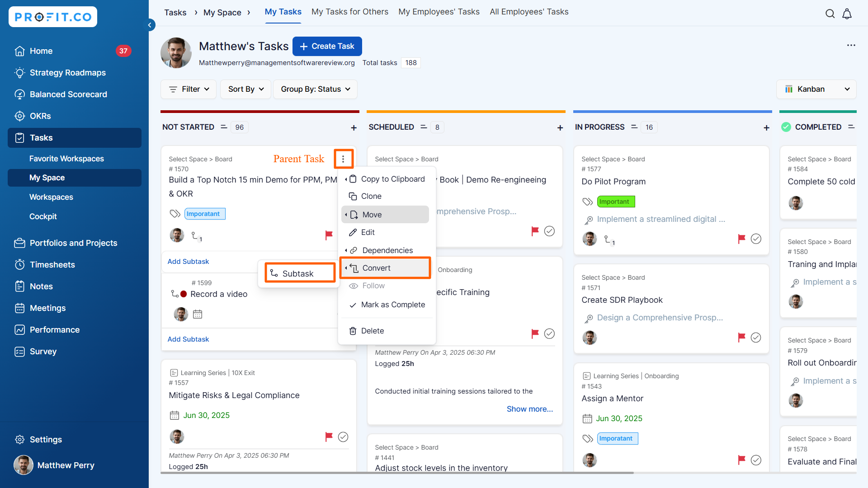Open Notes from sidebar
This screenshot has width=868, height=488.
(x=41, y=286)
